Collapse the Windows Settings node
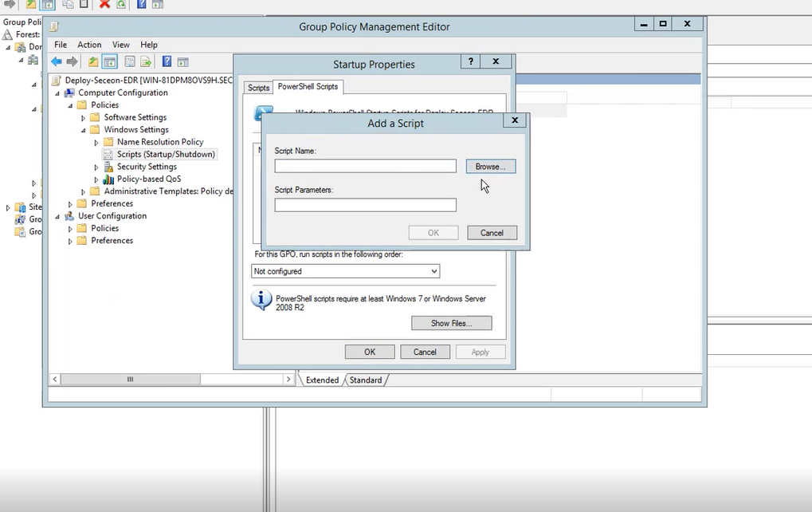The height and width of the screenshot is (512, 812). point(82,129)
